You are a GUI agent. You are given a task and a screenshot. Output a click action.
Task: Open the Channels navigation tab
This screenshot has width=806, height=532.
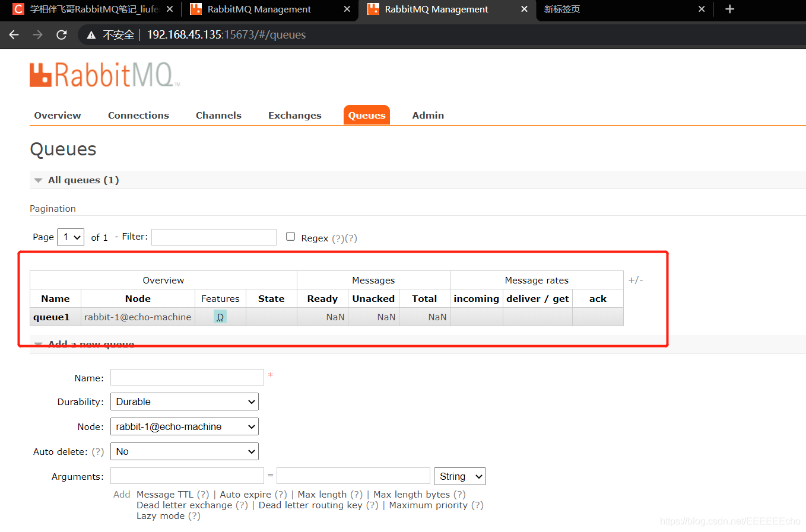(218, 115)
